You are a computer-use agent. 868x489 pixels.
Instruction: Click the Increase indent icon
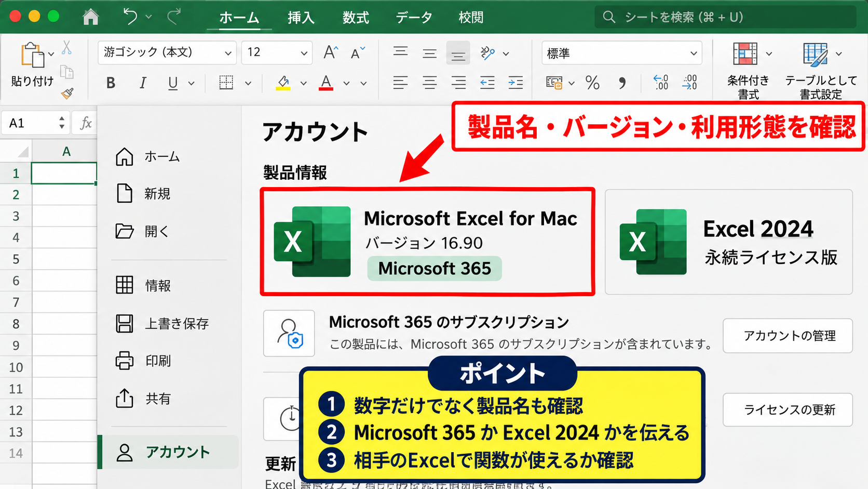click(516, 83)
